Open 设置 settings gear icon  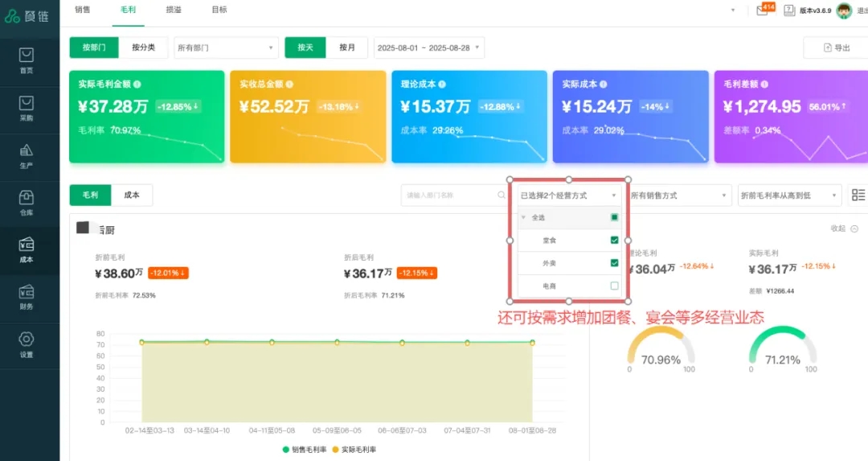click(x=27, y=340)
